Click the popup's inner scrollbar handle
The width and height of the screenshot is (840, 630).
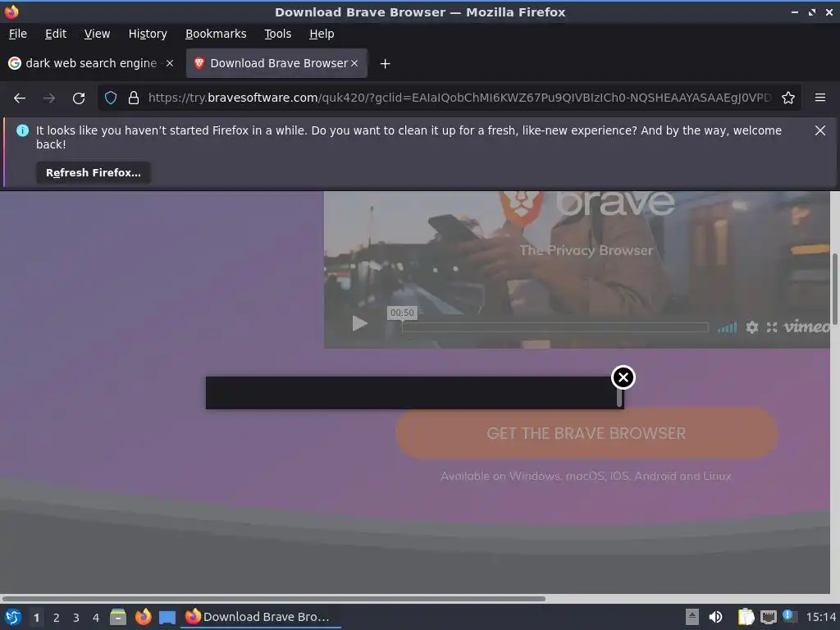[620, 397]
